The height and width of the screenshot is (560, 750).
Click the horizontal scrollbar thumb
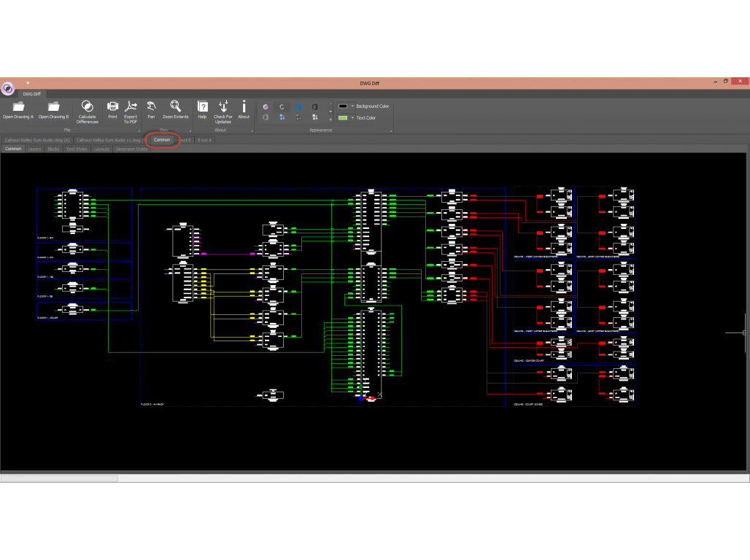(x=59, y=478)
